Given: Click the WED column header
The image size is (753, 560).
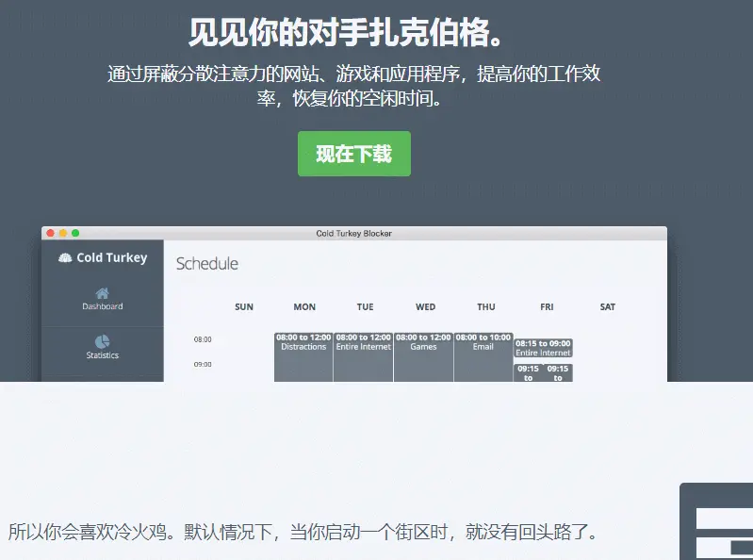Looking at the screenshot, I should (x=425, y=307).
